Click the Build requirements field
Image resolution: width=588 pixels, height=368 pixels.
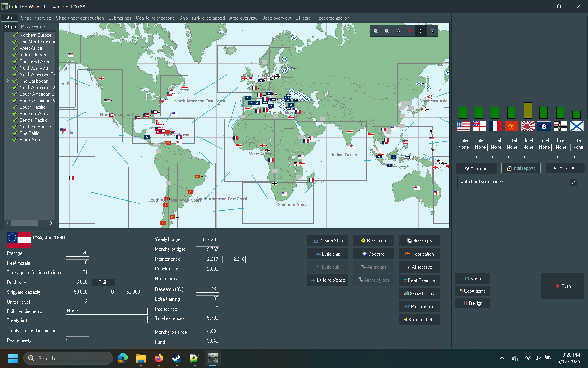click(x=106, y=311)
